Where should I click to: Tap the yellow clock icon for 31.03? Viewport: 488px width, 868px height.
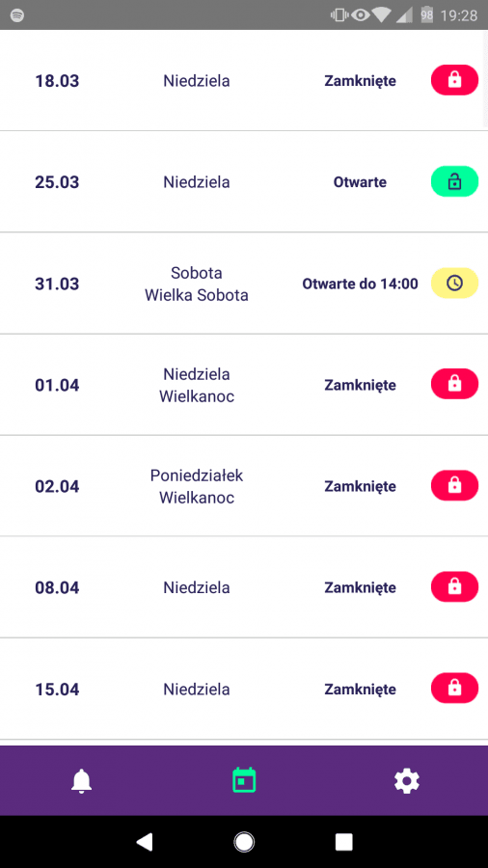click(x=454, y=283)
